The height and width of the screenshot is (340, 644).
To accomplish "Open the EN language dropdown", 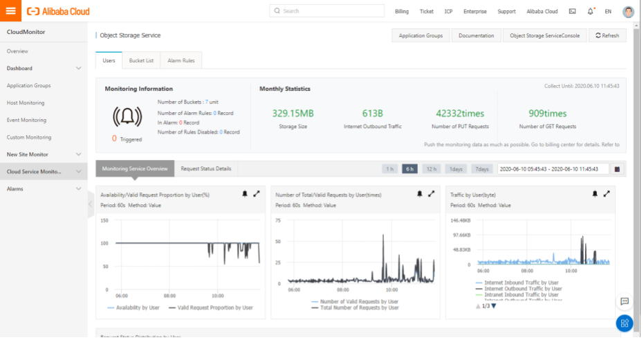I will 608,12.
